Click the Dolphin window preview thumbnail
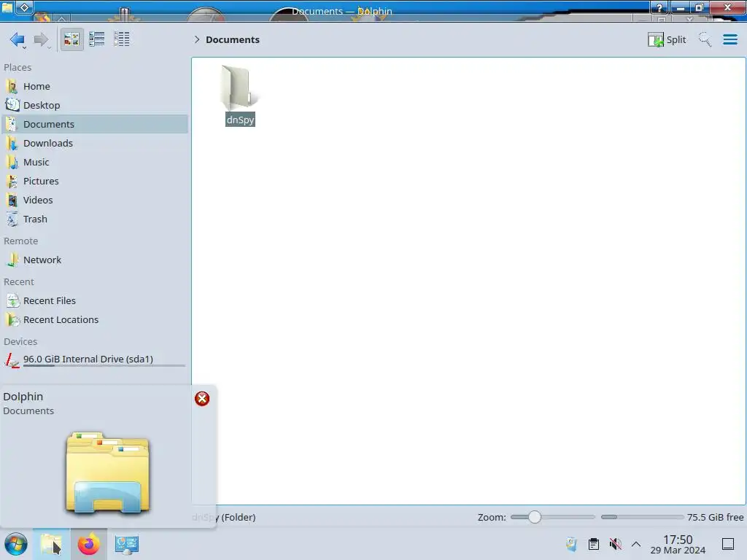This screenshot has height=560, width=747. click(108, 472)
